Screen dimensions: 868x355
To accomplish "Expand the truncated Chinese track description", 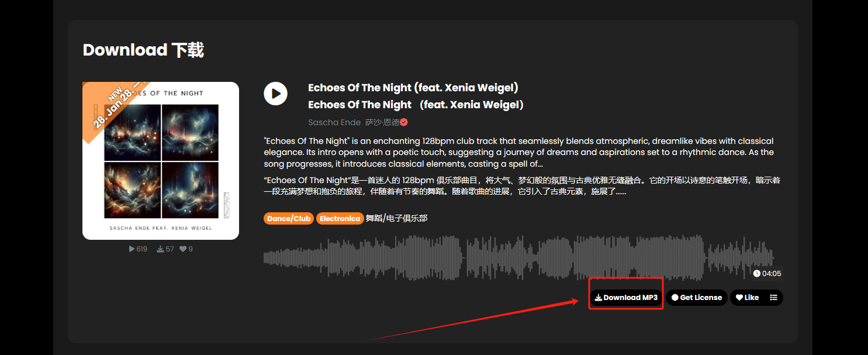I will 522,186.
